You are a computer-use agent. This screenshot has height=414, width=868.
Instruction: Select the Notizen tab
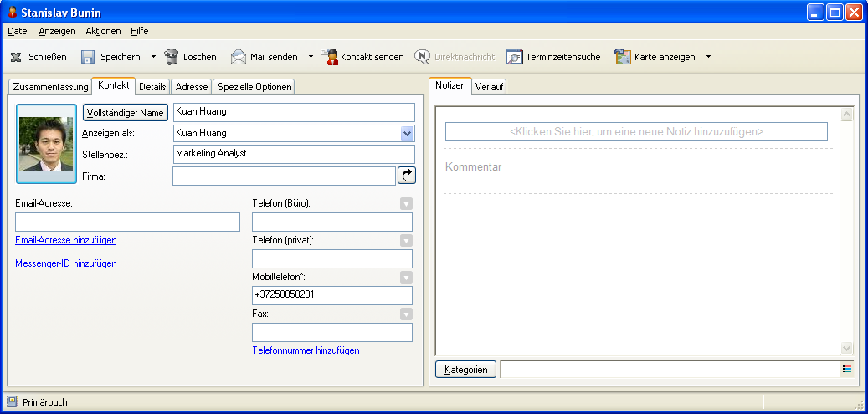[450, 86]
